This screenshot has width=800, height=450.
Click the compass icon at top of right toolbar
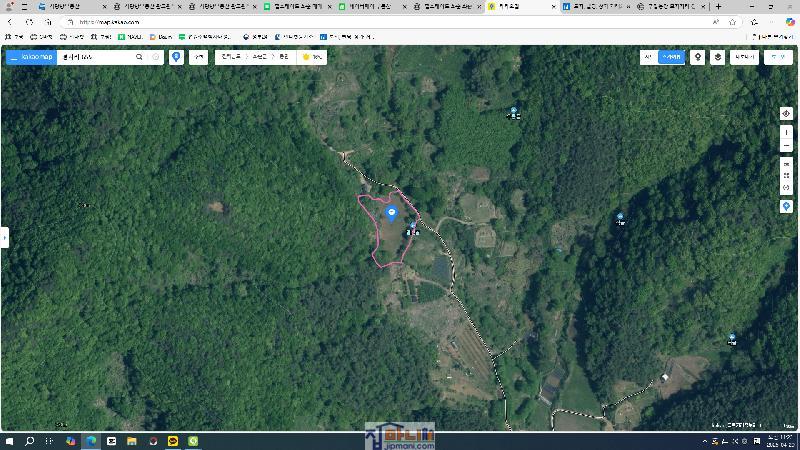click(786, 113)
